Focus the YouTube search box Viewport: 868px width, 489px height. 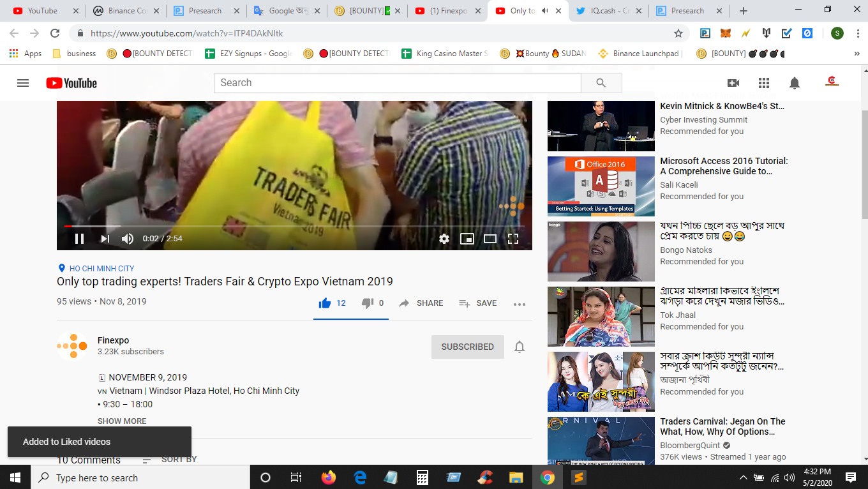(x=398, y=83)
